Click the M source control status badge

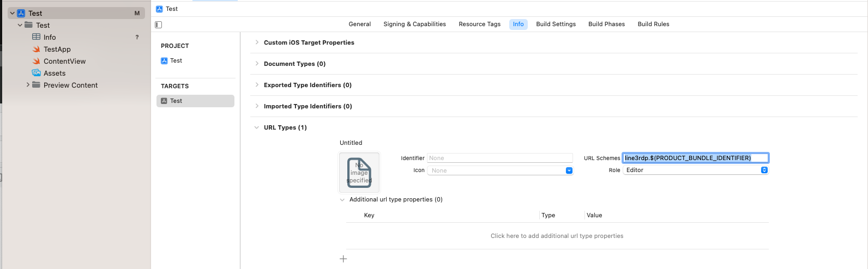(137, 13)
